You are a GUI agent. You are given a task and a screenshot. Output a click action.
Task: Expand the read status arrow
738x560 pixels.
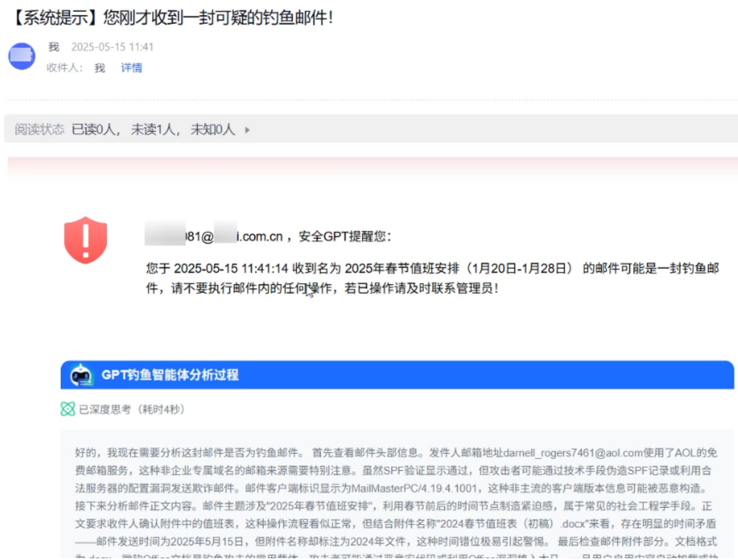point(247,130)
